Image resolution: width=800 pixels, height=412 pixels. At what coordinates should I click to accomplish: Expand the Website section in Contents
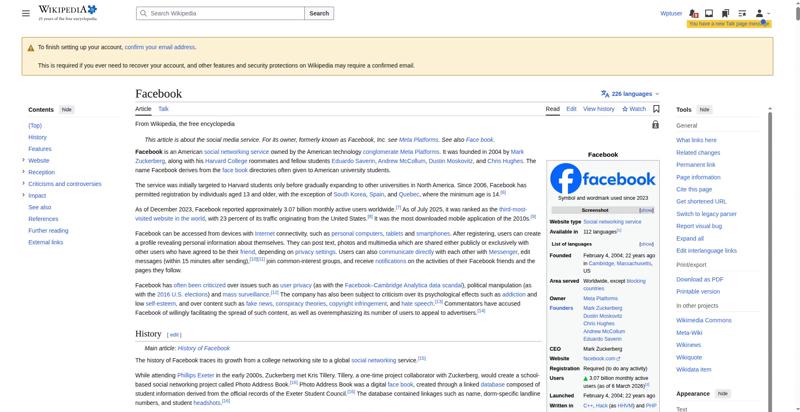click(23, 160)
